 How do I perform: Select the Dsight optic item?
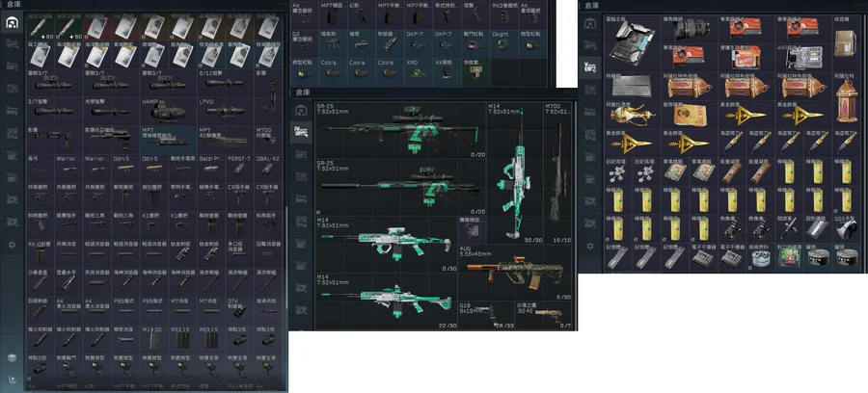click(504, 43)
